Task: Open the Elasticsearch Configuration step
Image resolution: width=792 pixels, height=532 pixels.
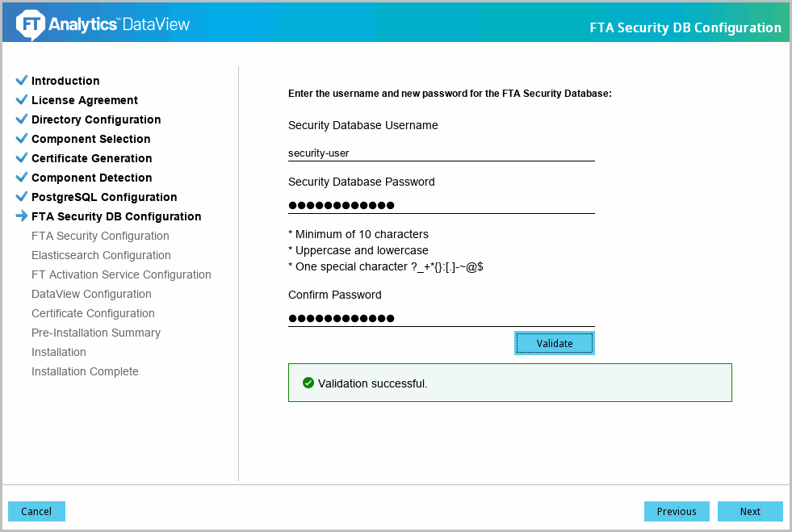Action: pyautogui.click(x=101, y=255)
